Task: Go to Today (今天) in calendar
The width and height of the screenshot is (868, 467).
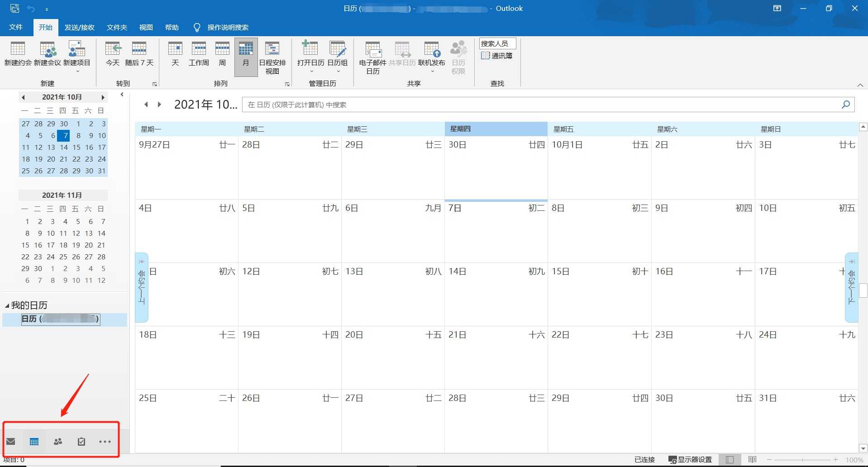Action: (x=113, y=54)
